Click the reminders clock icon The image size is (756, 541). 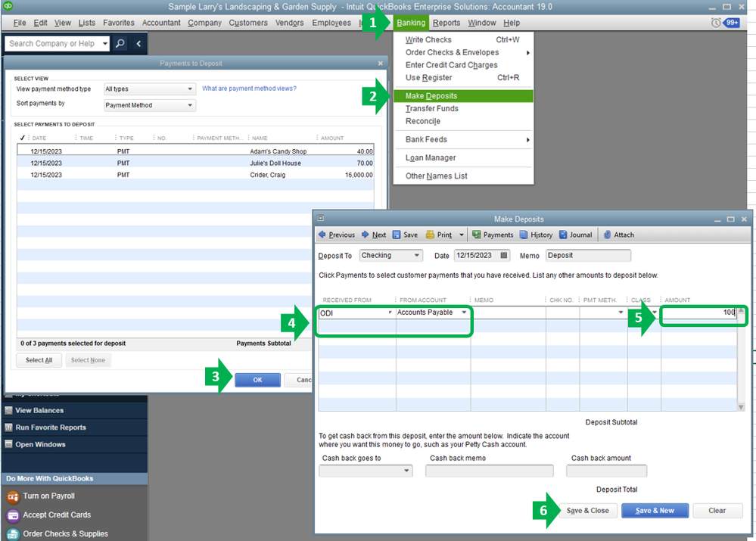tap(716, 23)
